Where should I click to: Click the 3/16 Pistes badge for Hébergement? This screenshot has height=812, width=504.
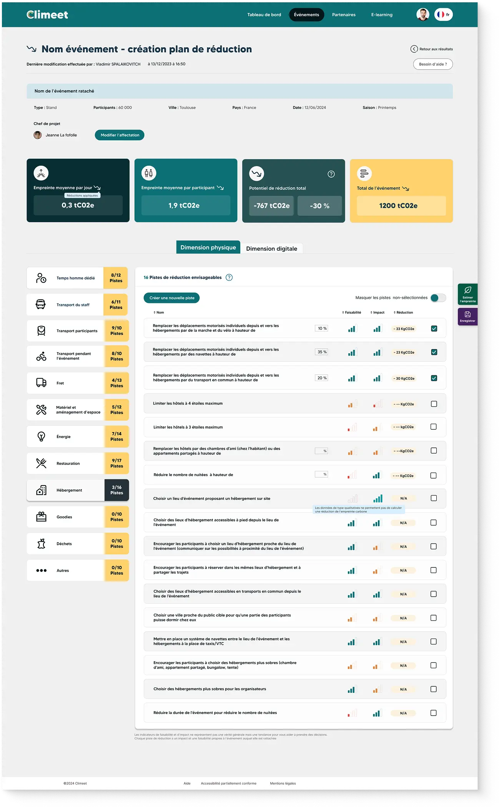coord(116,490)
